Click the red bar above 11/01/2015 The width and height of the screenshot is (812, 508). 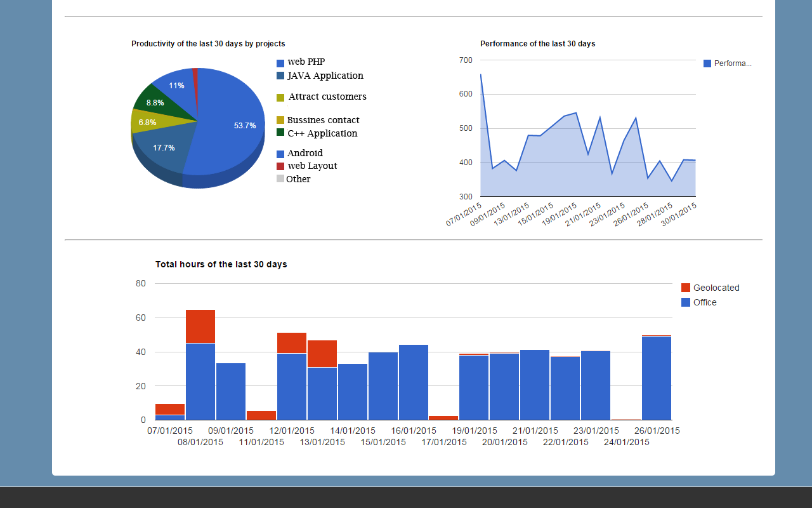click(261, 415)
